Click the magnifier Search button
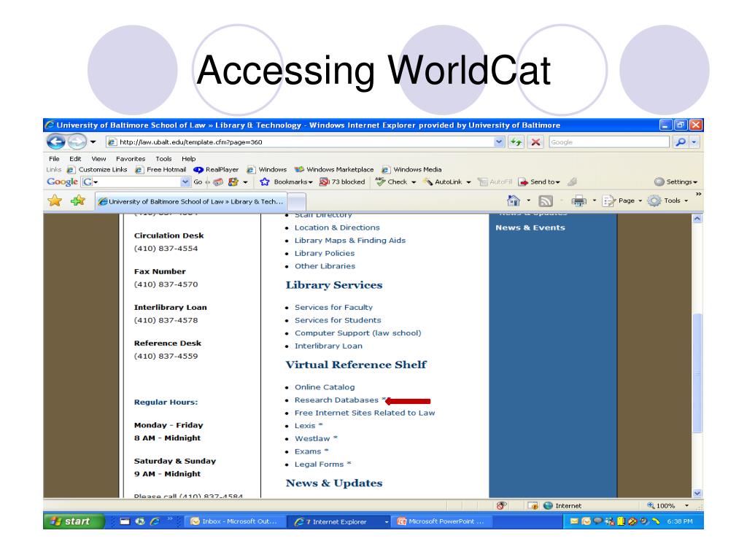This screenshot has height=560, width=747. (x=681, y=142)
